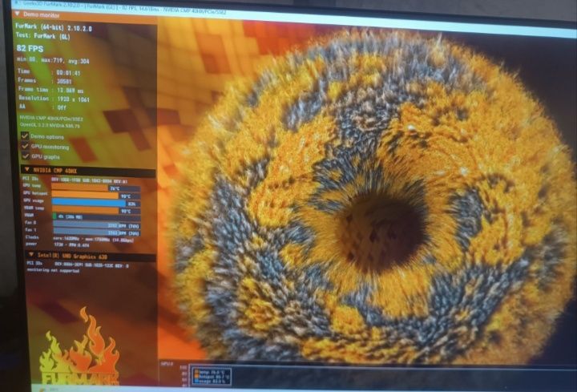Click the Frames count value

tap(64, 81)
